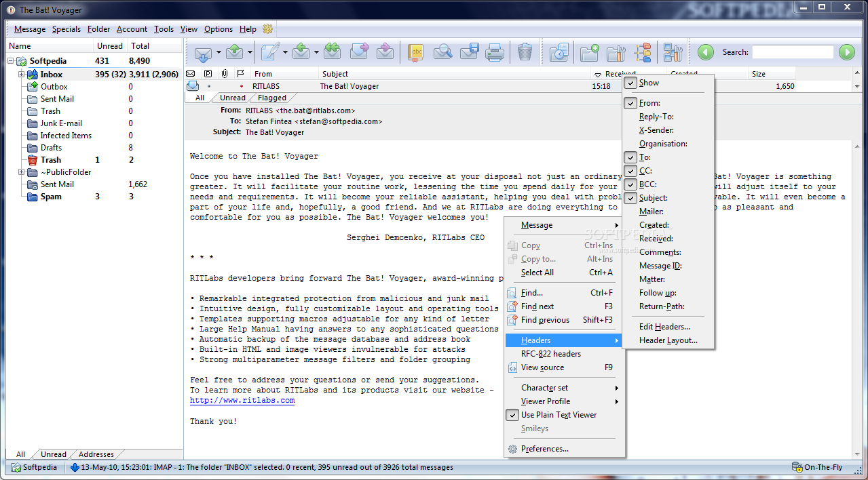Screen dimensions: 868x480
Task: Open Edit Headers... in the submenu
Action: click(664, 327)
